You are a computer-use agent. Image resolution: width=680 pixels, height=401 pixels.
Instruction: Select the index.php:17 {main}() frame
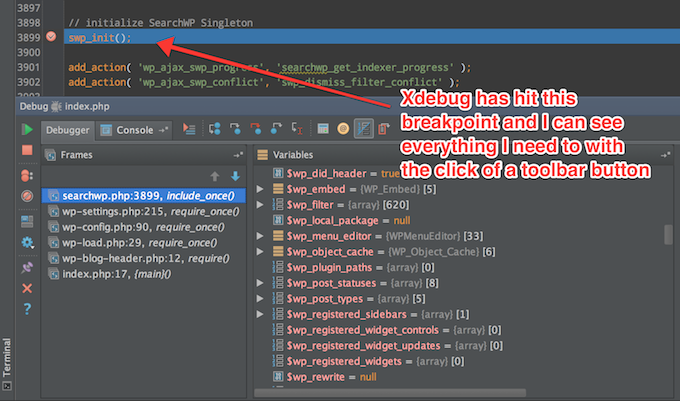[144, 274]
